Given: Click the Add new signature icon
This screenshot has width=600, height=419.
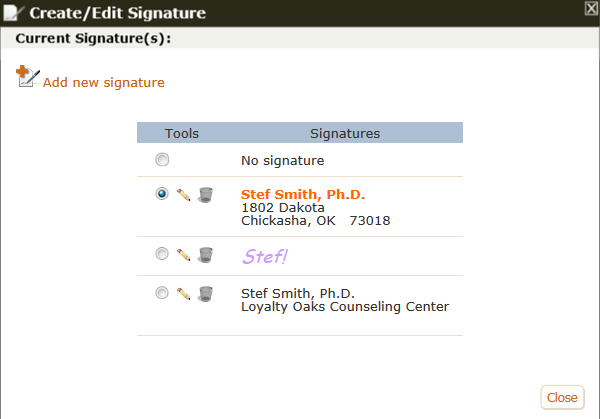Looking at the screenshot, I should (x=28, y=76).
